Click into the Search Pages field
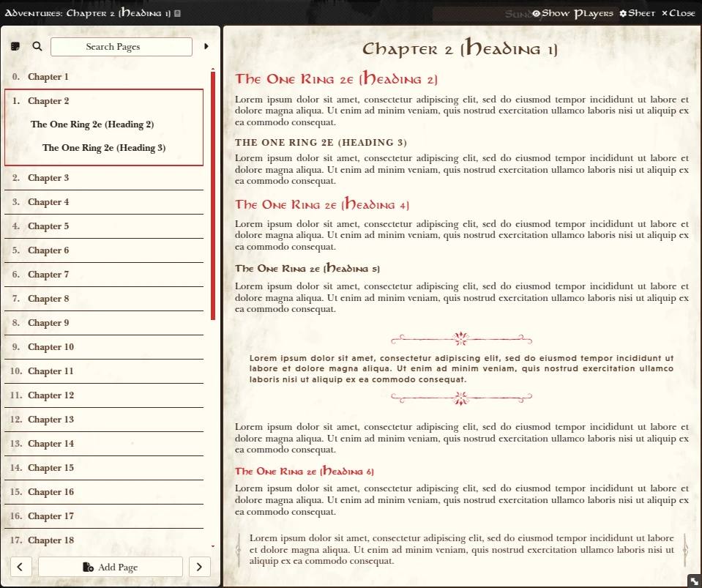 coord(122,47)
